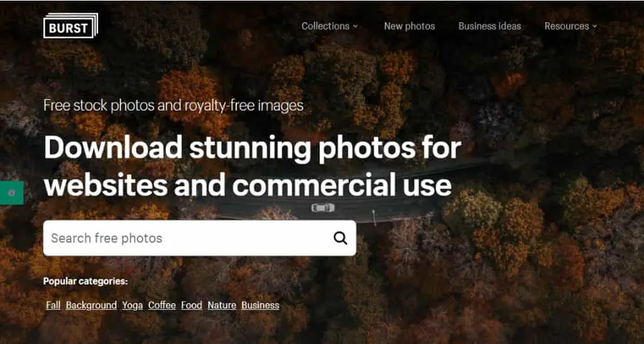644x344 pixels.
Task: Select the Business category link
Action: 260,306
